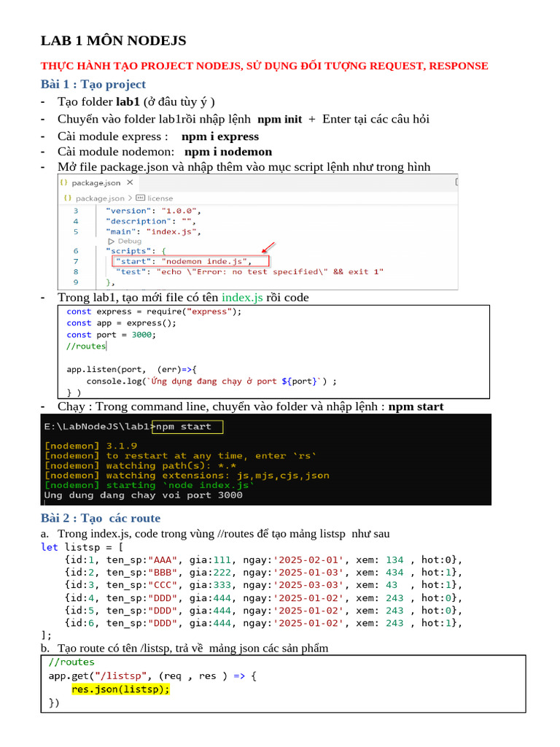The width and height of the screenshot is (560, 747).
Task: Click the console.log line in code box
Action: click(211, 381)
